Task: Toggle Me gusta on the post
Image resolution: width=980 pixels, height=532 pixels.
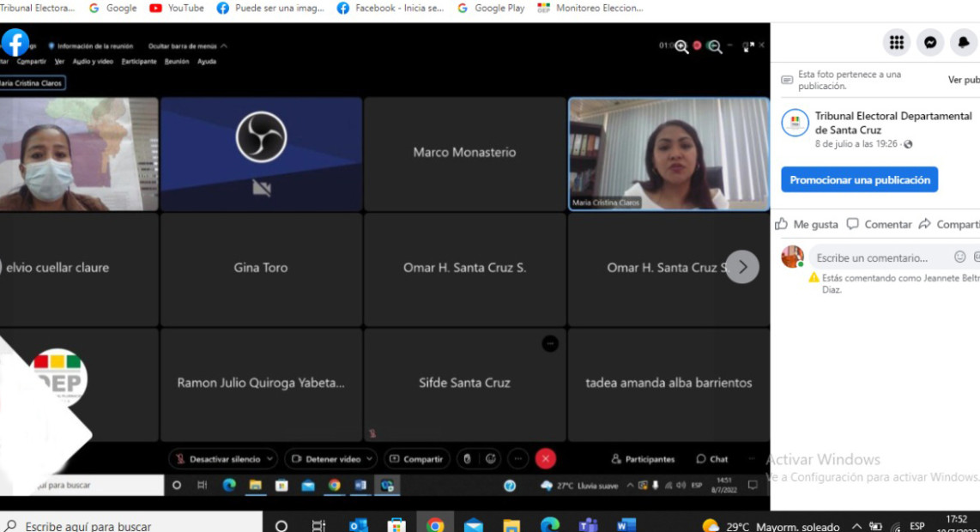Action: tap(807, 224)
